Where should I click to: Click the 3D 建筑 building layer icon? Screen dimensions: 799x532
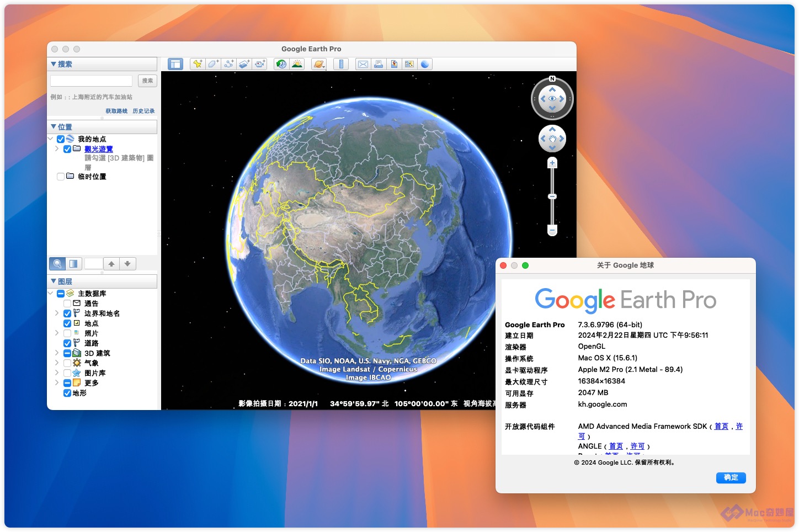click(77, 353)
